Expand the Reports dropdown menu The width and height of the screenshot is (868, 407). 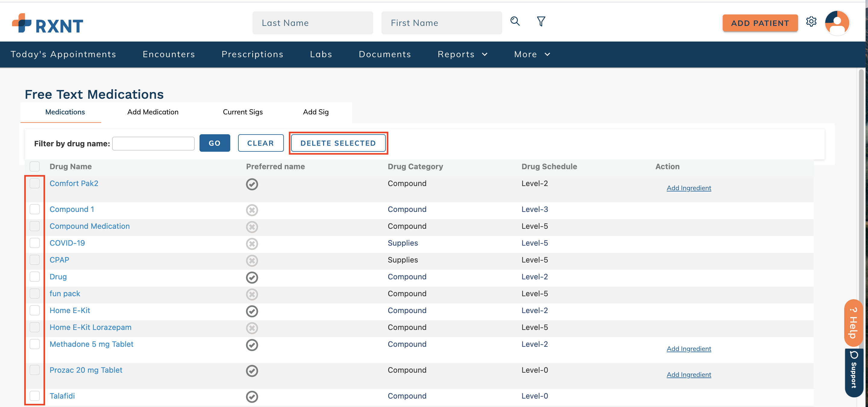click(462, 54)
